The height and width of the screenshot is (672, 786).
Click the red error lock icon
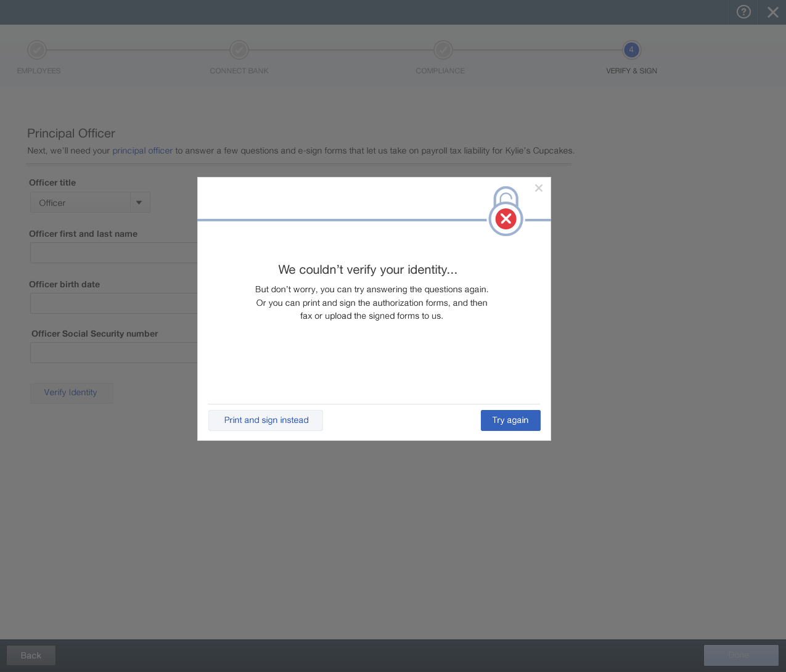tap(506, 211)
